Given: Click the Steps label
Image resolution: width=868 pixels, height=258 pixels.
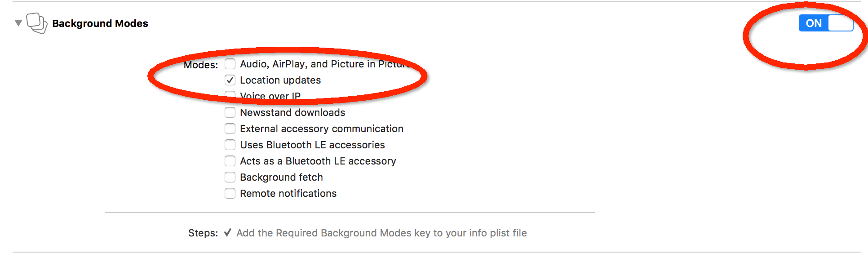Looking at the screenshot, I should point(203,233).
